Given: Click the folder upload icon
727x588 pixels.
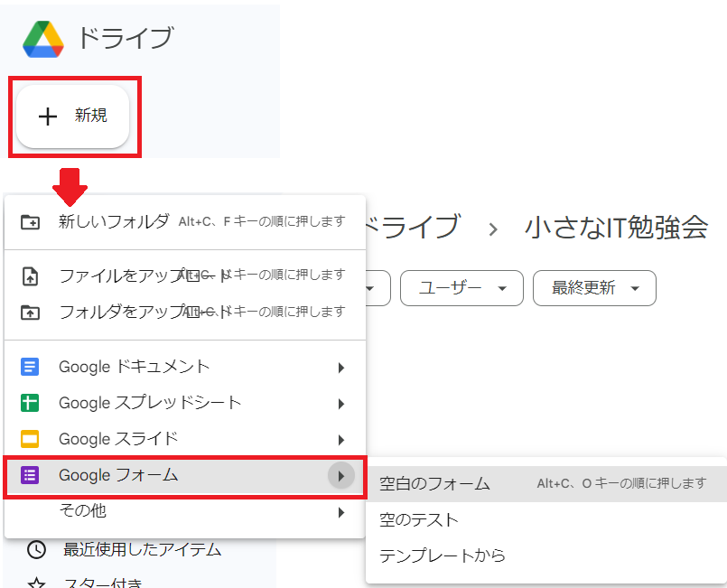Looking at the screenshot, I should [x=31, y=312].
